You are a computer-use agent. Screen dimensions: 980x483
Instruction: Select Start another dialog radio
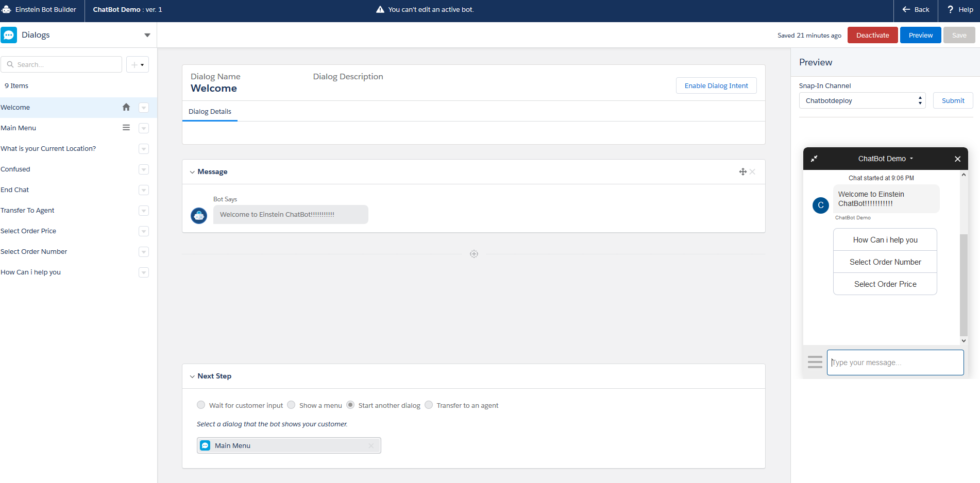[350, 405]
